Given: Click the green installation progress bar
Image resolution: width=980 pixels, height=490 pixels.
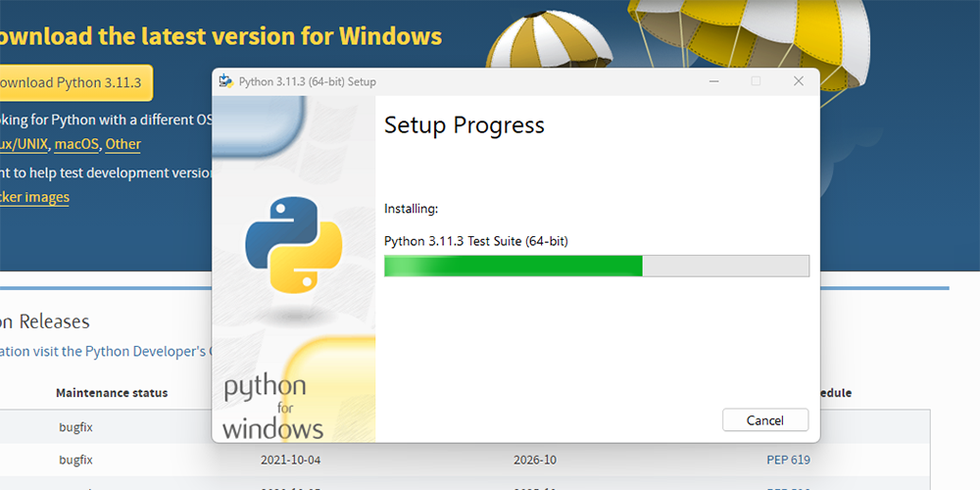Looking at the screenshot, I should (596, 266).
